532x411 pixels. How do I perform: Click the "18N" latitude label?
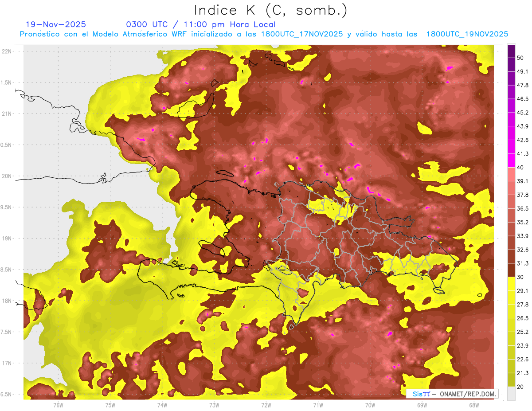pyautogui.click(x=6, y=301)
